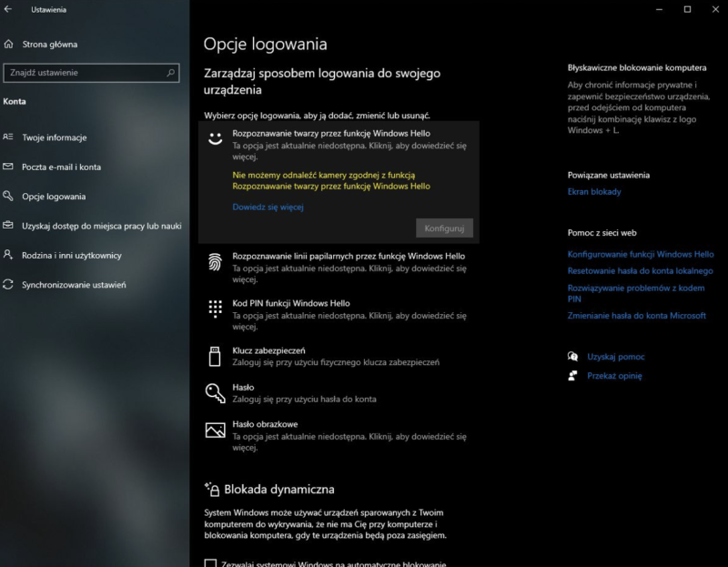Open the Dowiedz się więcej link

(268, 207)
